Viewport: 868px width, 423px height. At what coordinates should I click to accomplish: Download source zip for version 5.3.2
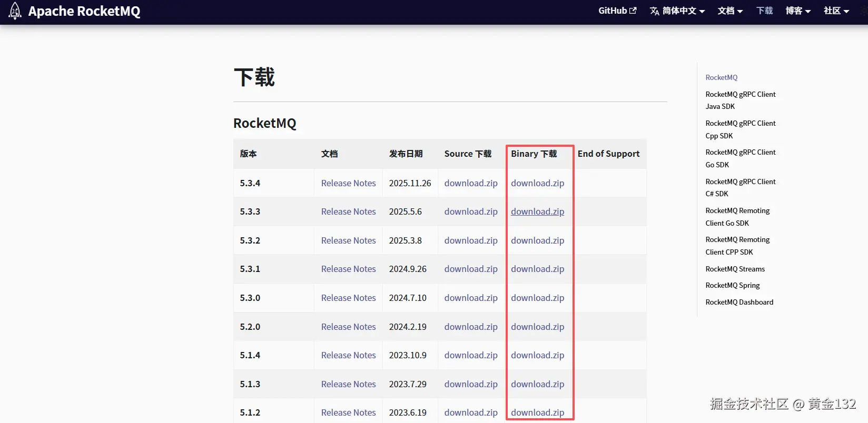(x=471, y=240)
